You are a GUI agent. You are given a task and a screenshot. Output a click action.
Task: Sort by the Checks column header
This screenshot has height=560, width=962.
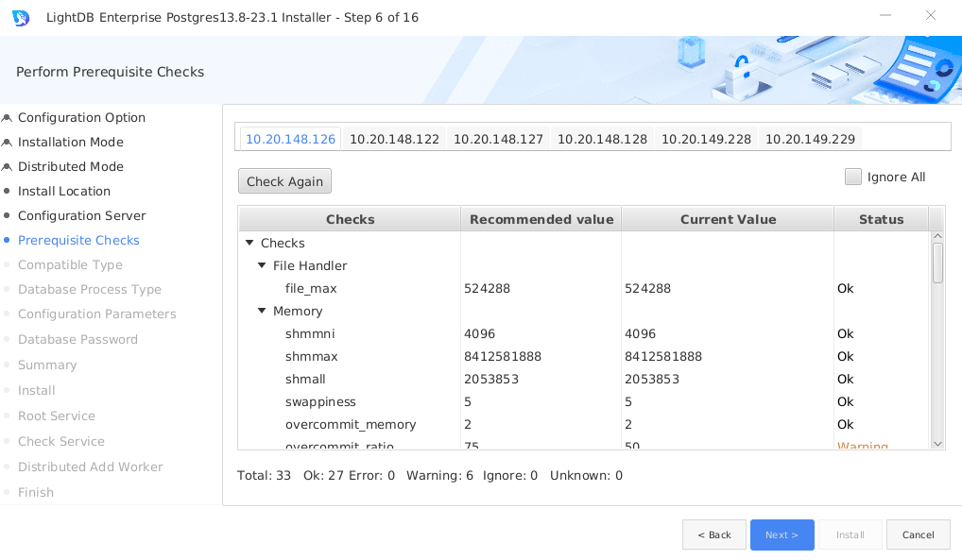350,220
